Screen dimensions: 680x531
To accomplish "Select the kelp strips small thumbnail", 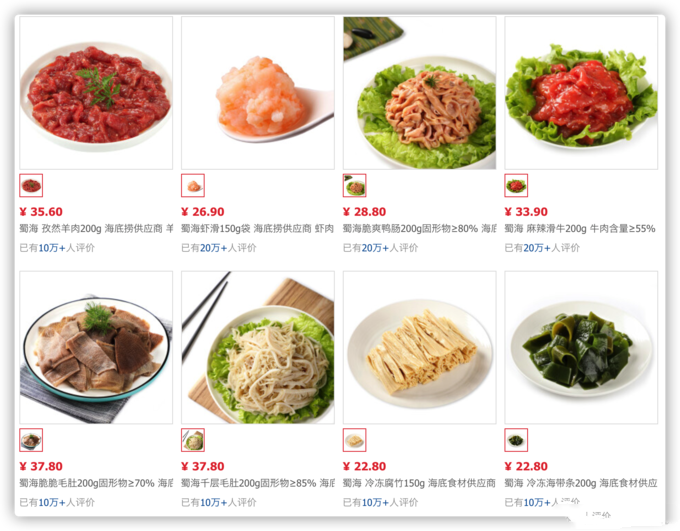I will (516, 440).
